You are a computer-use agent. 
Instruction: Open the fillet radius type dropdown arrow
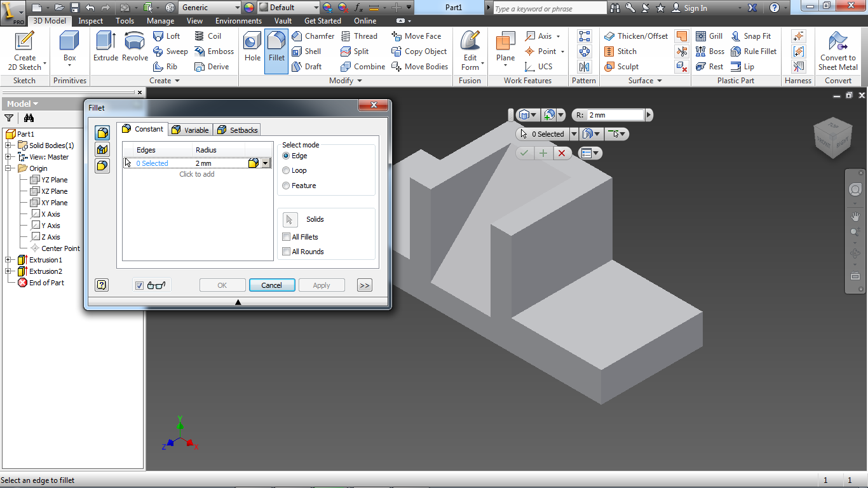pyautogui.click(x=266, y=163)
